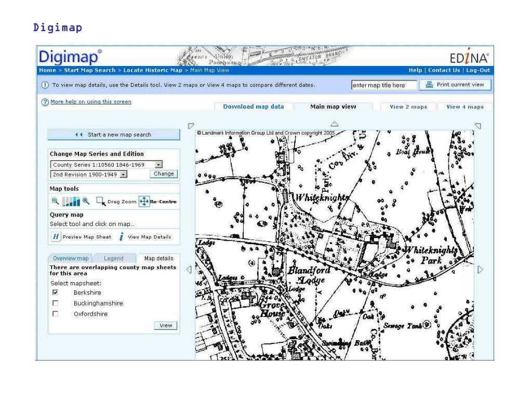Pan map north-east with corner arrow
This screenshot has width=532, height=399.
tap(478, 126)
